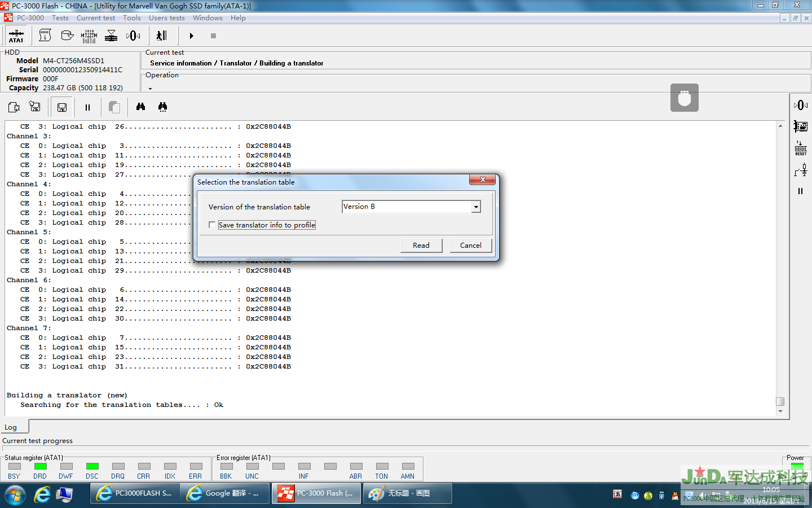Click the 'Channel 3:' log line
Screen dimensions: 812x508
click(x=29, y=136)
